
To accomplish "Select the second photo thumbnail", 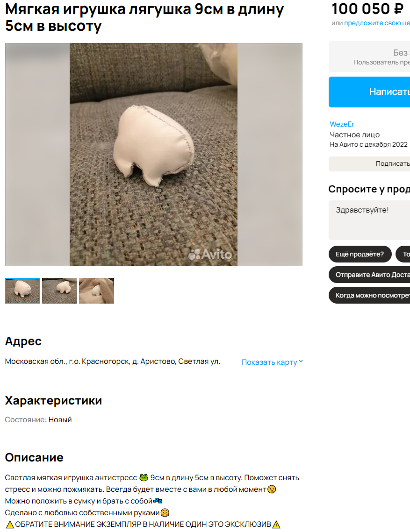I will click(x=59, y=291).
